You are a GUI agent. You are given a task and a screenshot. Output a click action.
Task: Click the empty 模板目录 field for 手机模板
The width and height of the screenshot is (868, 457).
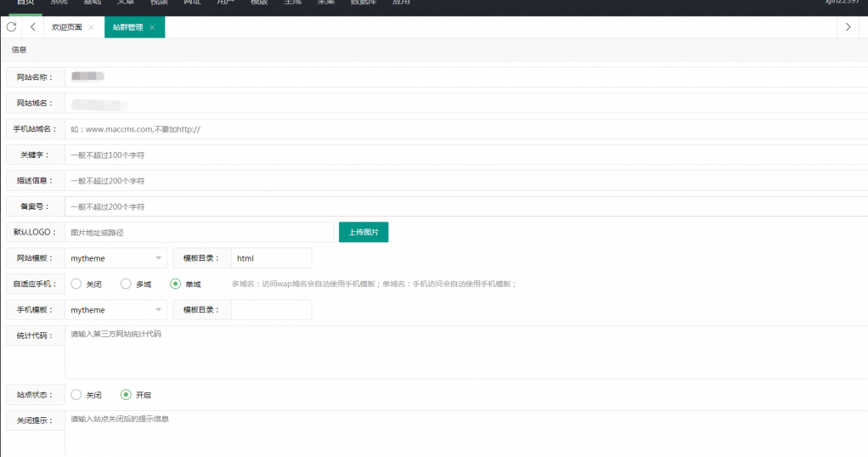271,310
